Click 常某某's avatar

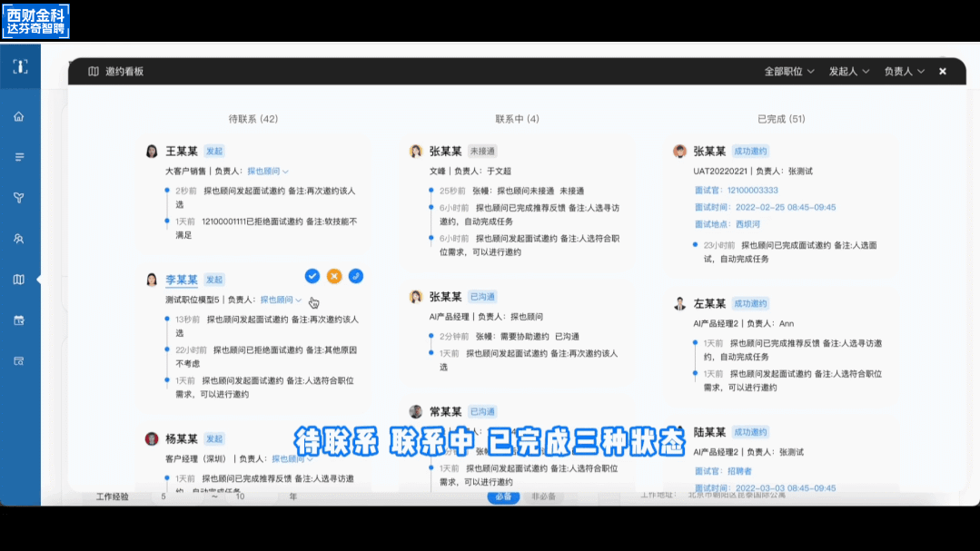click(416, 412)
